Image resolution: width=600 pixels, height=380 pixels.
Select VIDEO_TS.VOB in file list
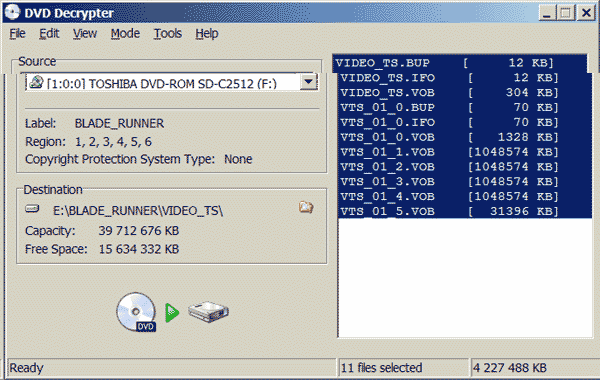[x=465, y=93]
